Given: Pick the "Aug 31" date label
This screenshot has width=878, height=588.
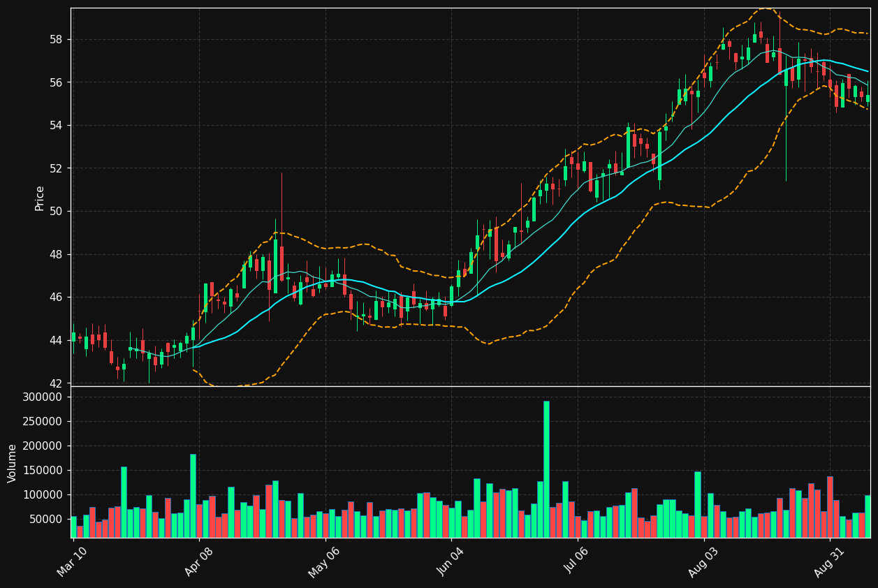Looking at the screenshot, I should (829, 561).
